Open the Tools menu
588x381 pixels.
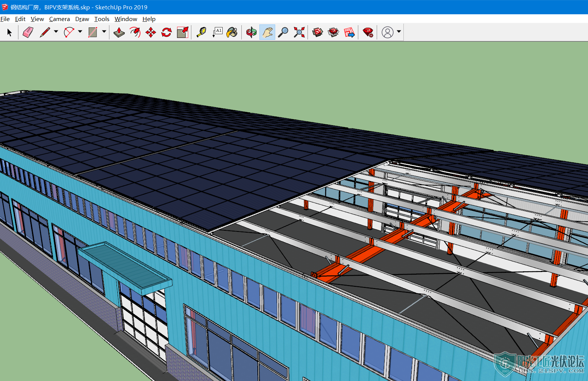[102, 19]
